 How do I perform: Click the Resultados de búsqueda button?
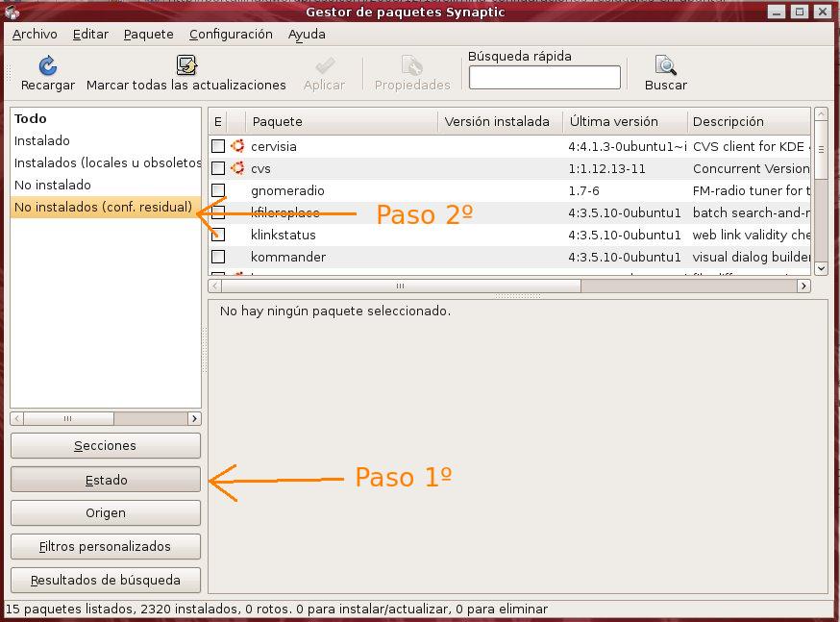pos(106,581)
